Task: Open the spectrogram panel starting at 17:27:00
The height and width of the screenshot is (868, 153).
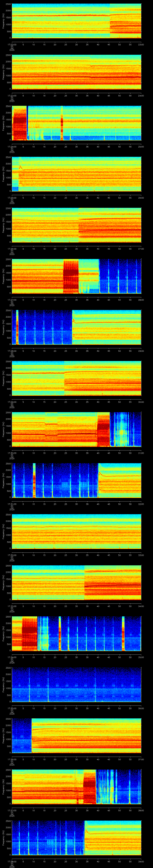Action: [x=76, y=276]
